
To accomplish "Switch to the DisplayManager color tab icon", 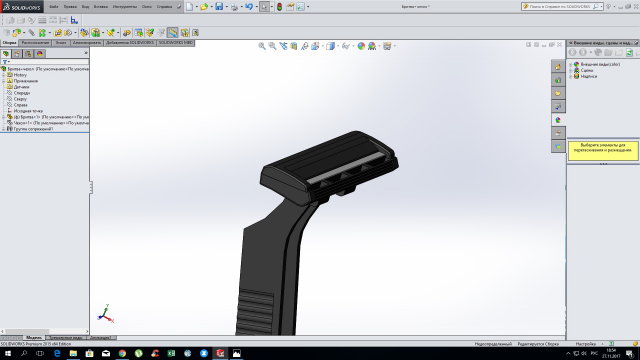I will pyautogui.click(x=40, y=54).
